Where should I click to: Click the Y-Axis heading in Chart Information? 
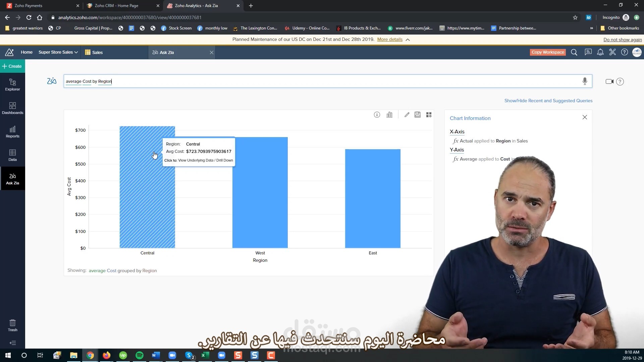457,150
